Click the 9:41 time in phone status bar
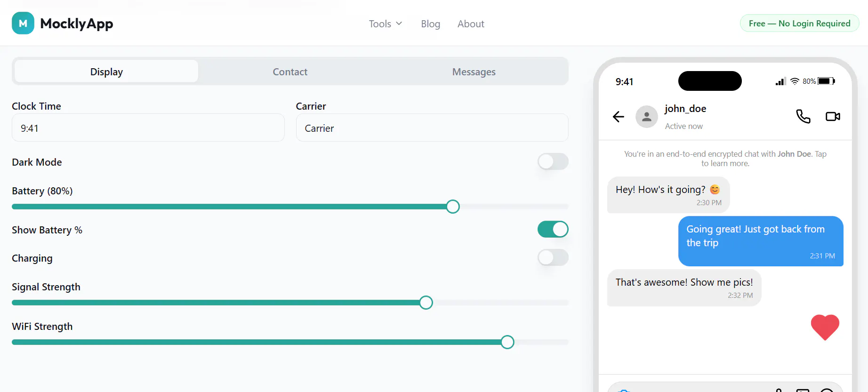 [625, 82]
